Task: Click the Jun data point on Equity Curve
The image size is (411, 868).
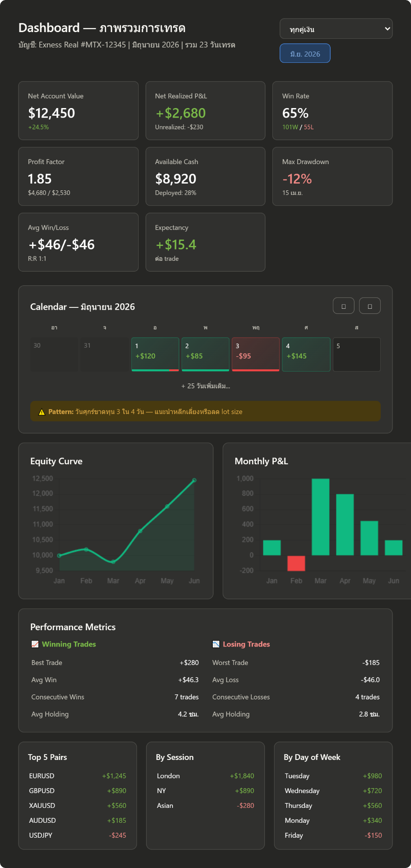Action: tap(194, 480)
